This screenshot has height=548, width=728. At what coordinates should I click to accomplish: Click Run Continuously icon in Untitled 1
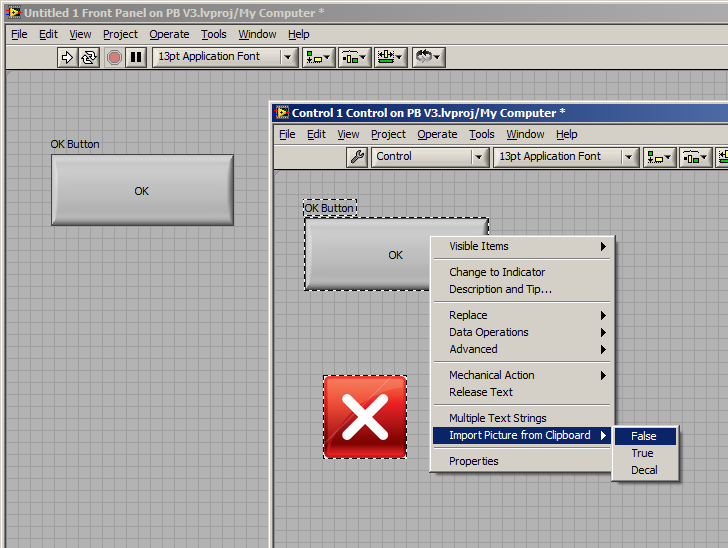click(89, 57)
